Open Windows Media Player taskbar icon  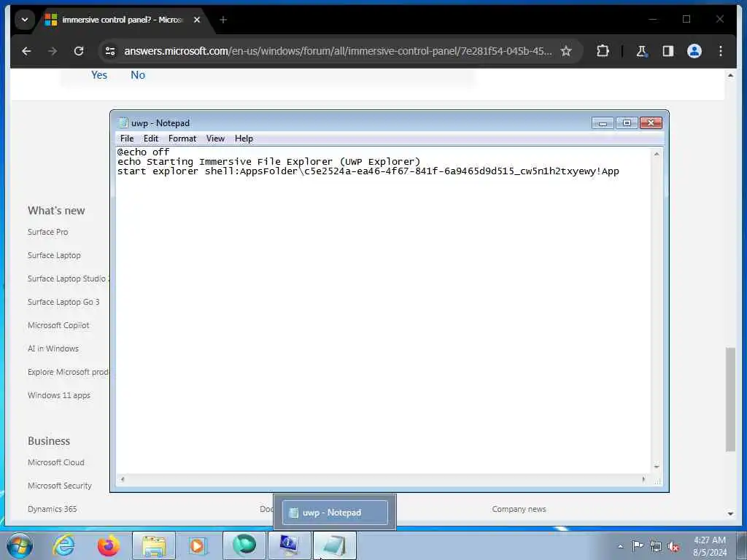[198, 545]
